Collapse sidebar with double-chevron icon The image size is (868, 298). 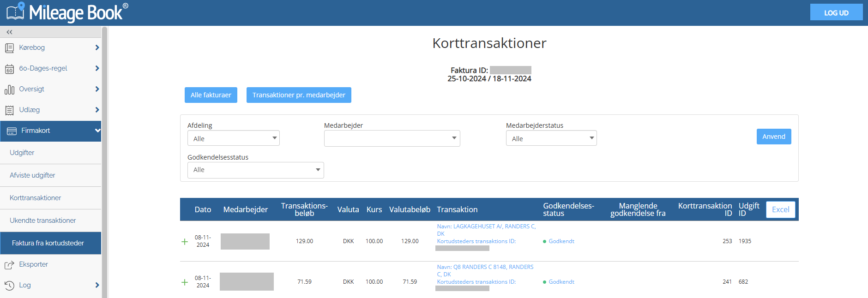(9, 32)
